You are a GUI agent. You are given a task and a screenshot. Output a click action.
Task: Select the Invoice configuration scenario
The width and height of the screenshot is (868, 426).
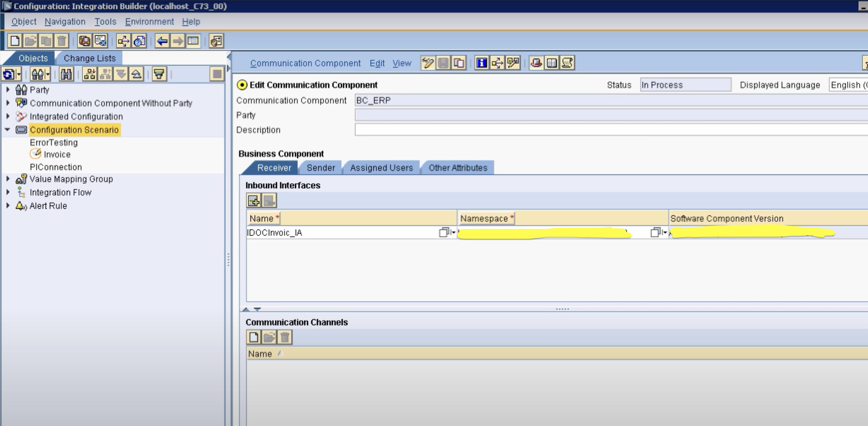pos(57,155)
